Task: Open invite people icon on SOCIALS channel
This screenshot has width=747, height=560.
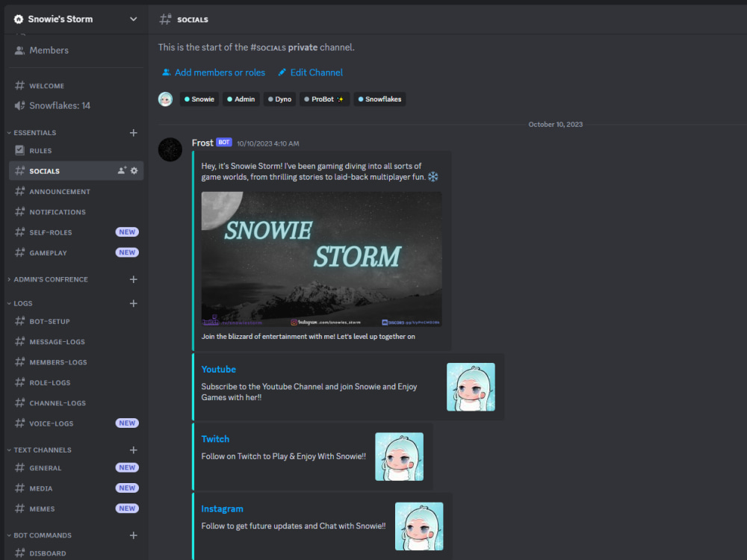Action: coord(120,170)
